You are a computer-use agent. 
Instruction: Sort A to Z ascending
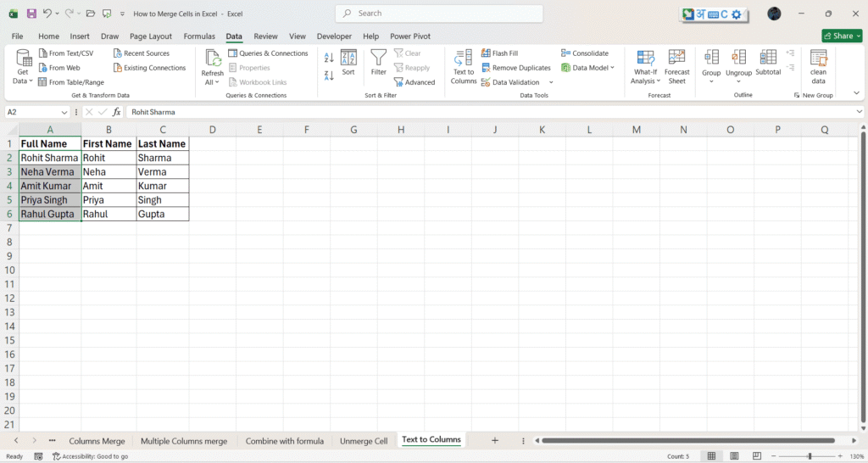point(329,58)
